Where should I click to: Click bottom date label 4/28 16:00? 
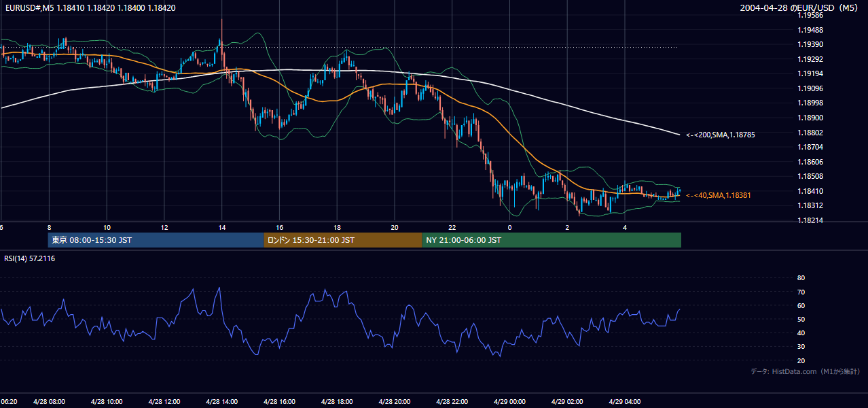[x=279, y=402]
